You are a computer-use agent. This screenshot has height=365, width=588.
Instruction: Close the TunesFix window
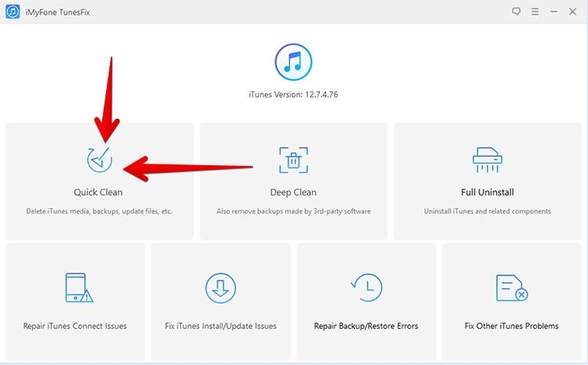pyautogui.click(x=572, y=12)
